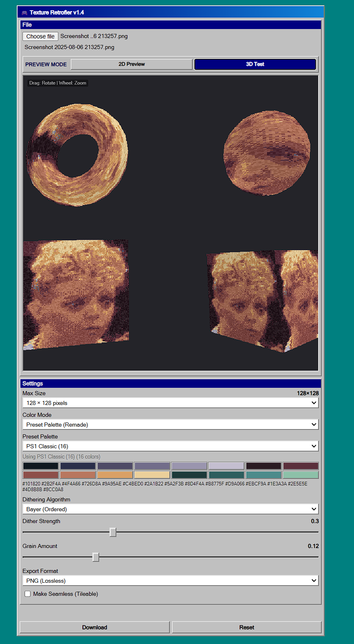Enable the Make Seamless (Tileable) checkbox
Image resolution: width=354 pixels, height=644 pixels.
(28, 594)
